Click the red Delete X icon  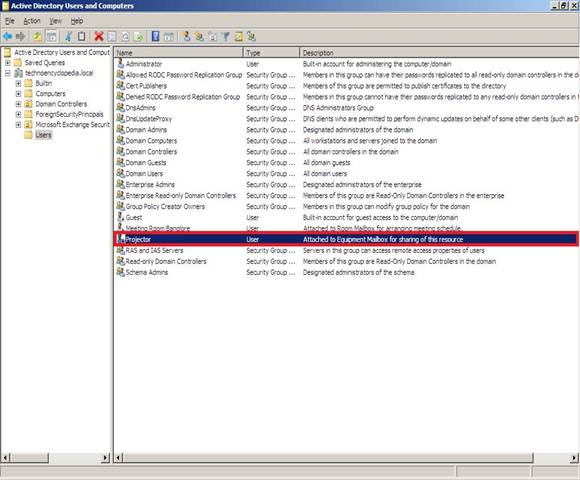[99, 36]
